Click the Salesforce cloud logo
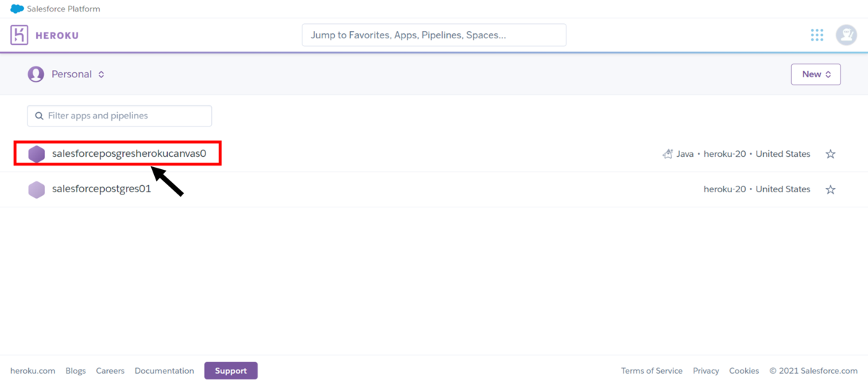Viewport: 868px width, 386px height. click(x=17, y=9)
